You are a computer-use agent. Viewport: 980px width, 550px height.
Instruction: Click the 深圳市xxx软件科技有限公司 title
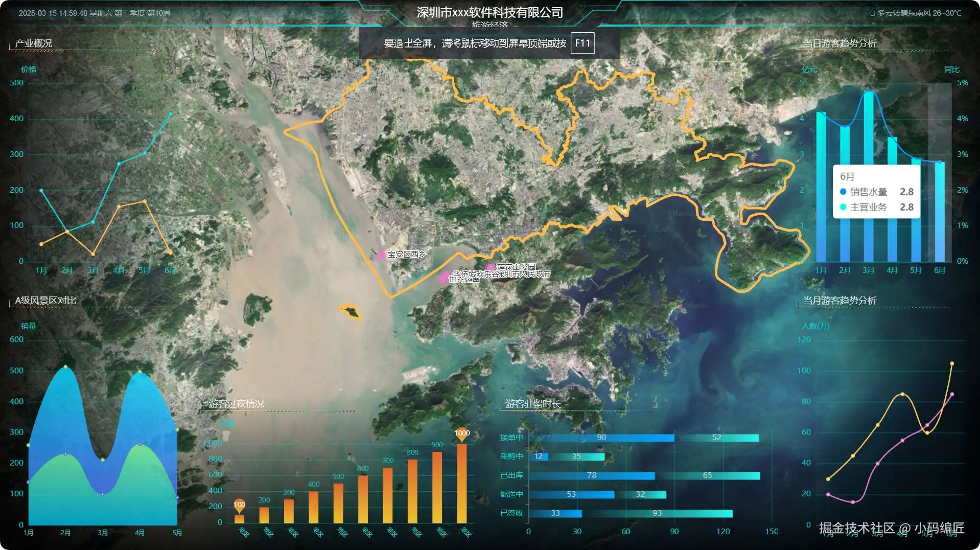tap(489, 12)
